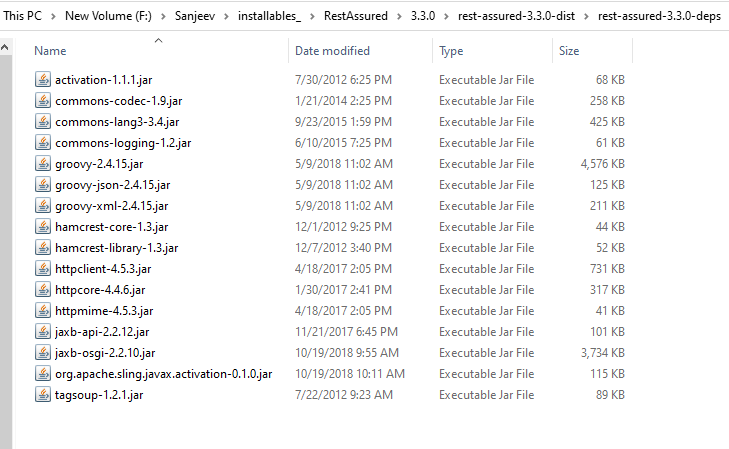The image size is (729, 449).
Task: Sort by the Date modified column
Action: pyautogui.click(x=332, y=51)
